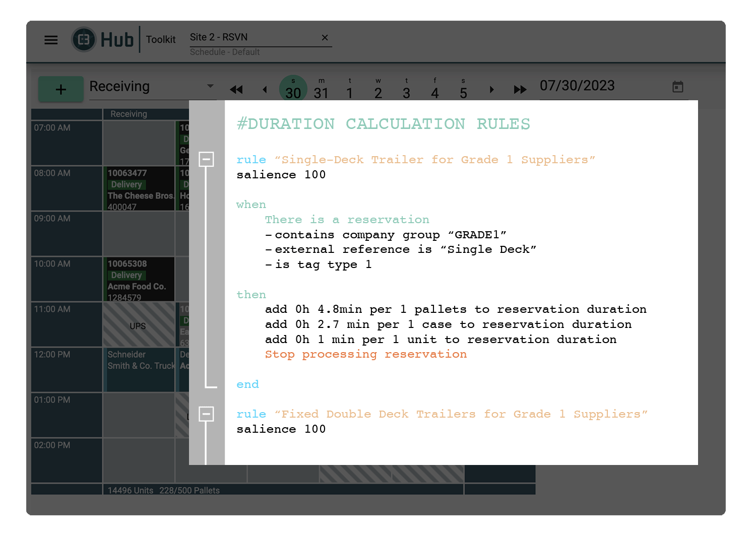This screenshot has width=756, height=535.
Task: Collapse the Fixed Double Deck Trailers rule
Action: [206, 414]
